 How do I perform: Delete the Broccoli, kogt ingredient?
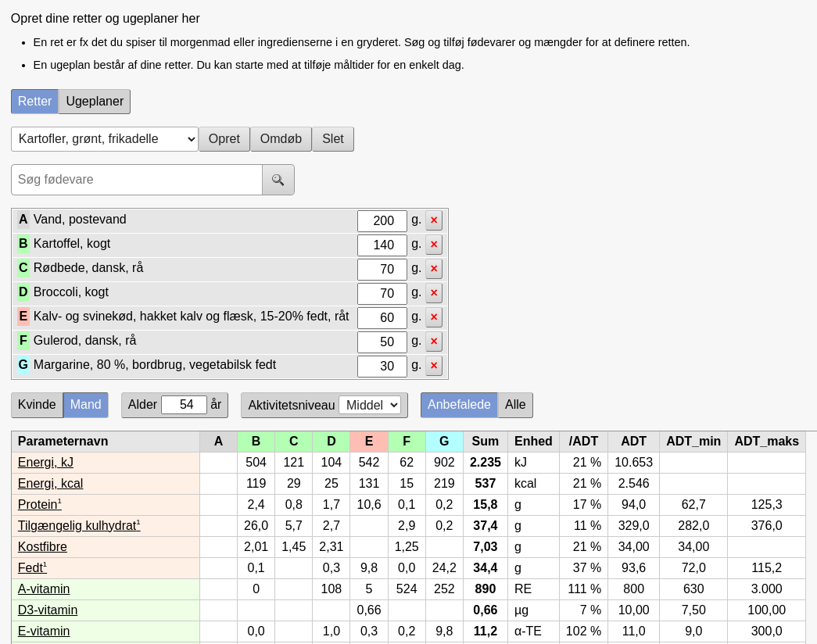434,293
